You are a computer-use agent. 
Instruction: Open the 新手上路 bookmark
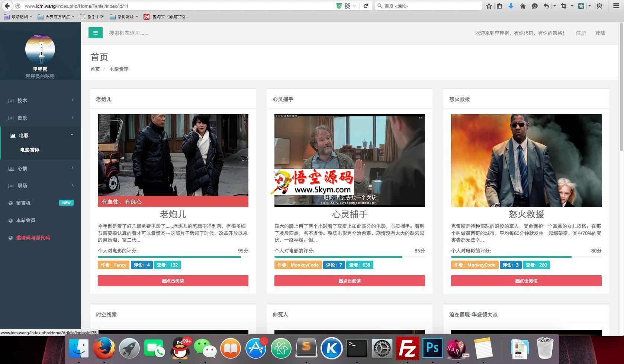tap(92, 16)
